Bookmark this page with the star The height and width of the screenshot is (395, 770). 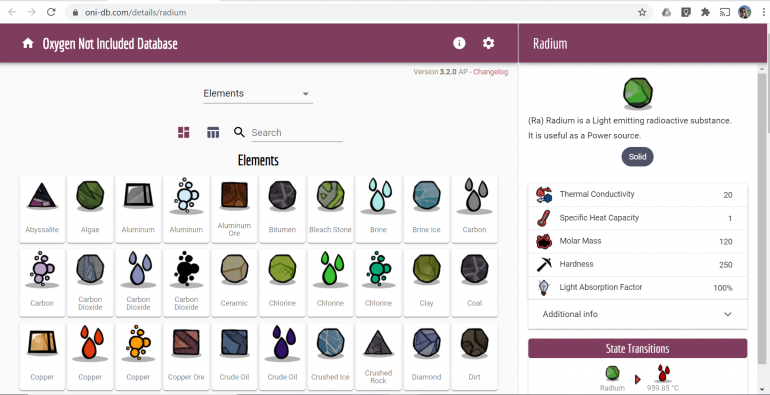(x=642, y=12)
